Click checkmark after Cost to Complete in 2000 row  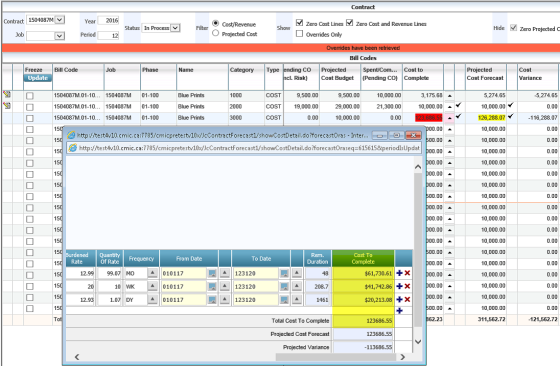[x=459, y=105]
